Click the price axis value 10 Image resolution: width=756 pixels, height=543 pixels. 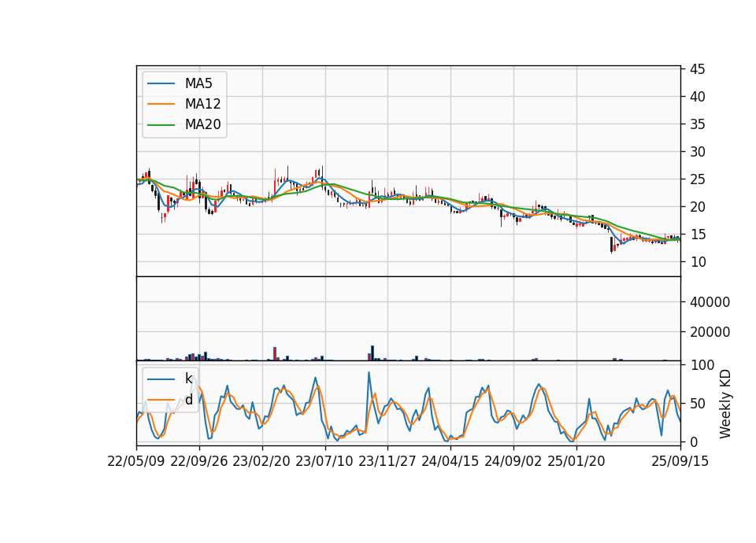[x=697, y=262]
